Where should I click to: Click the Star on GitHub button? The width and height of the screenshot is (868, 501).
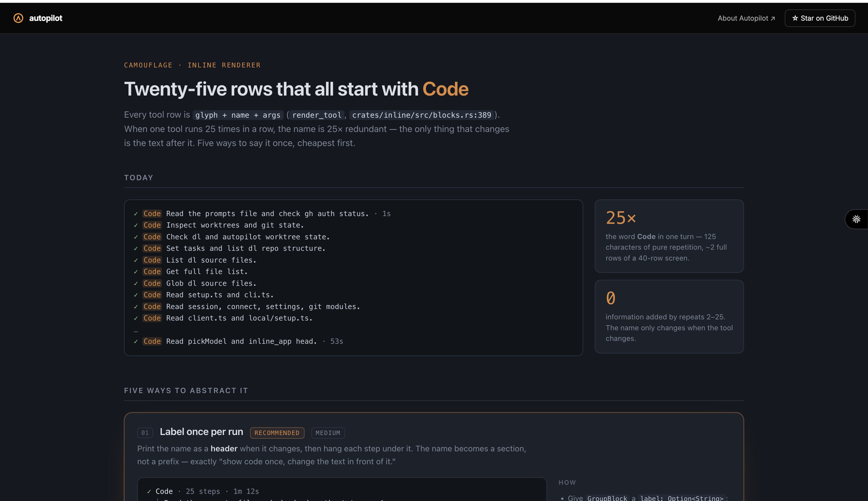pyautogui.click(x=820, y=18)
